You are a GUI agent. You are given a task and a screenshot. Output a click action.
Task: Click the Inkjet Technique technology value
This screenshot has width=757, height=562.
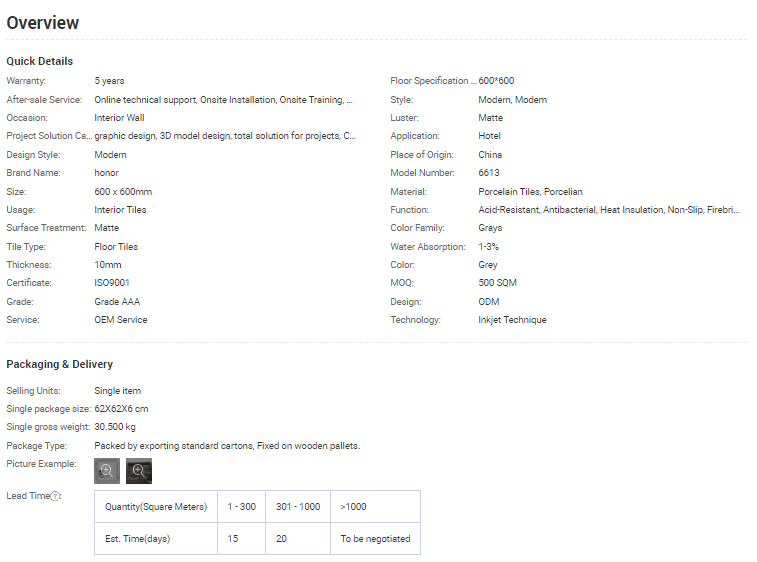coord(512,320)
